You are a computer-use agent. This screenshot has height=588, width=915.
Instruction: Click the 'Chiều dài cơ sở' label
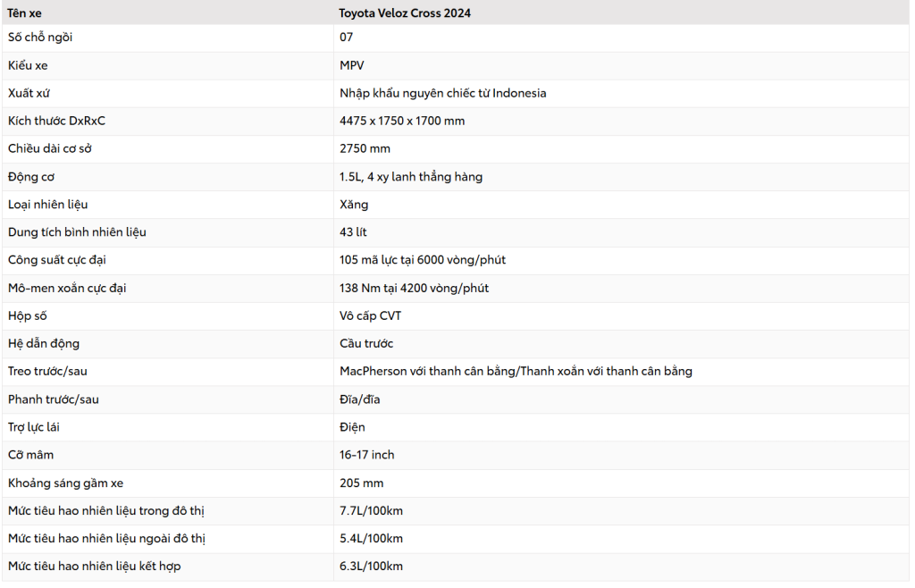(50, 148)
